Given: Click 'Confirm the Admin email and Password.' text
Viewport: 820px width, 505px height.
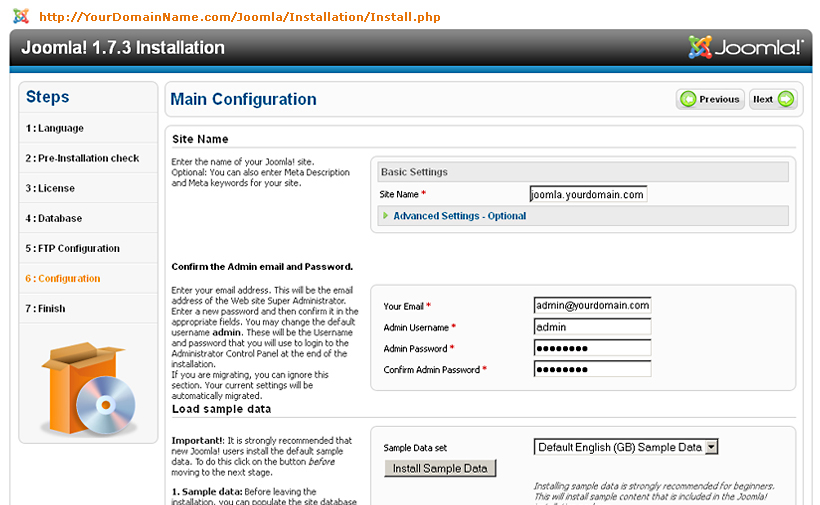Looking at the screenshot, I should (262, 267).
